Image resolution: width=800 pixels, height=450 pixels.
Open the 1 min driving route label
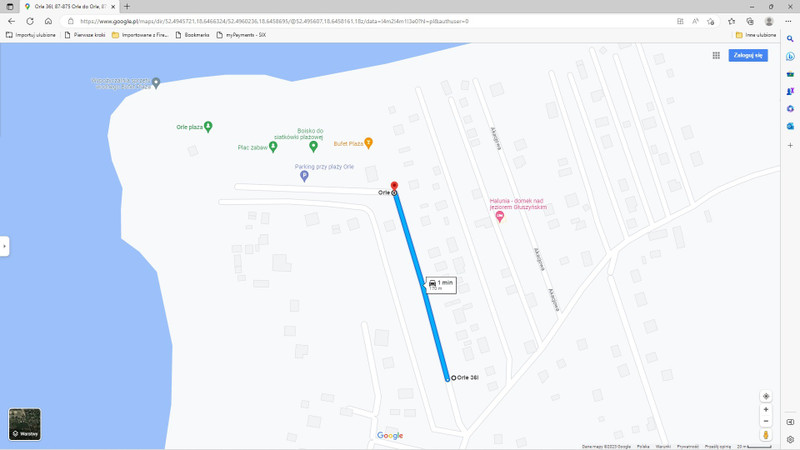click(x=441, y=285)
